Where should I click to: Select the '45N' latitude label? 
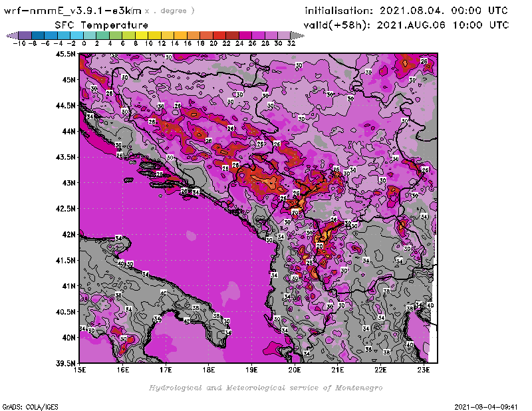68,80
